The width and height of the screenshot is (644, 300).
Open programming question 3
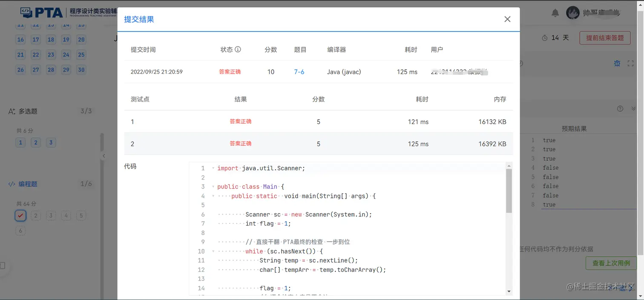tap(51, 216)
